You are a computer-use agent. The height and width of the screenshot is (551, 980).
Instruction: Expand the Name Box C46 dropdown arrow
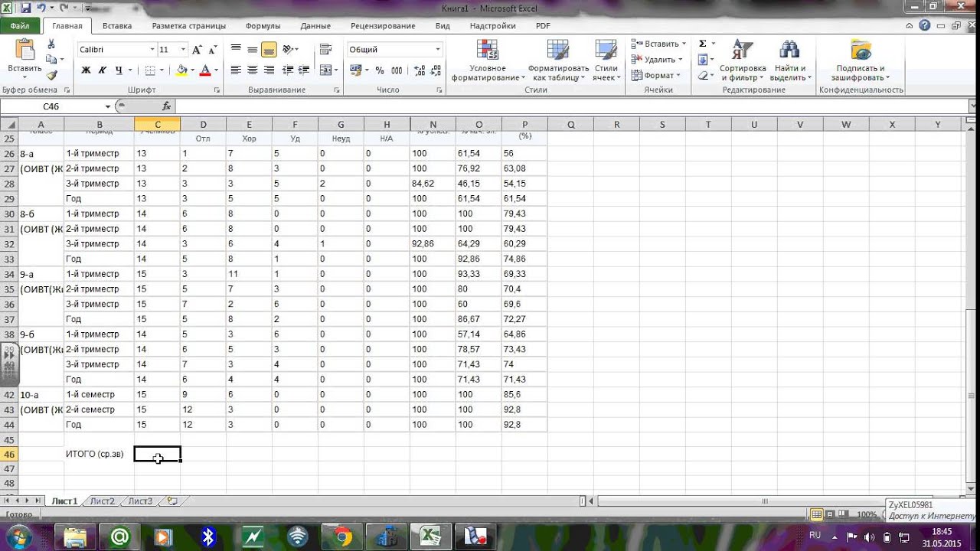(108, 106)
